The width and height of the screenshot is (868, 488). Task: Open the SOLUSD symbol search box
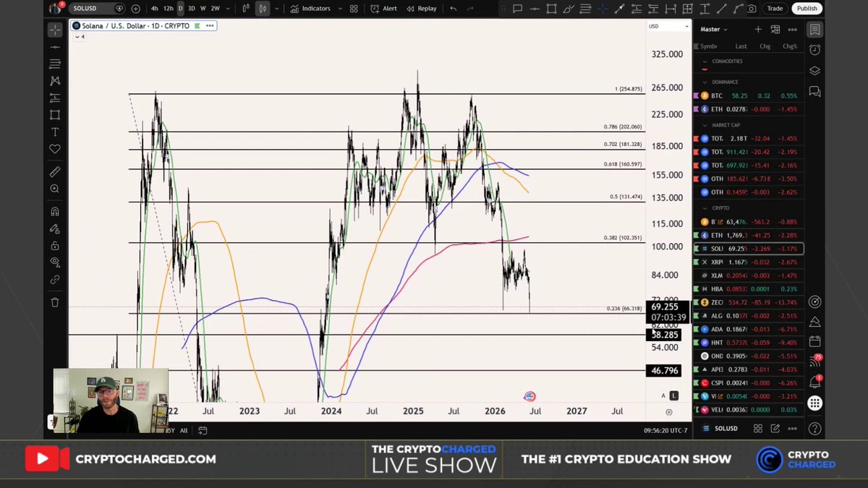[98, 9]
